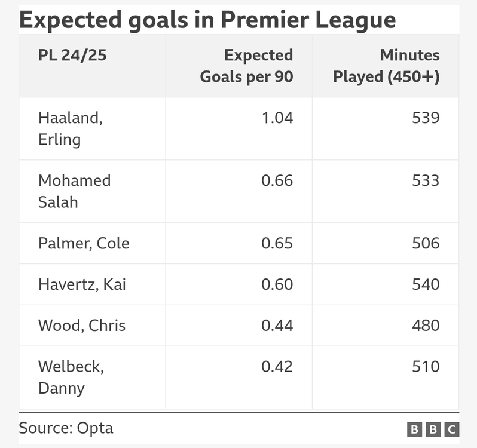This screenshot has height=448, width=477.
Task: Select the Havertz, Kai name cell
Action: click(92, 284)
